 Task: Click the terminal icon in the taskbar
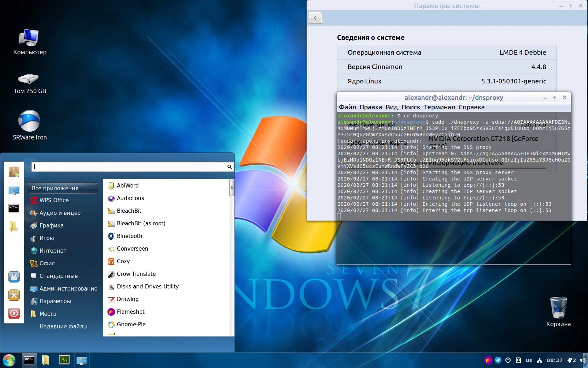[x=29, y=360]
